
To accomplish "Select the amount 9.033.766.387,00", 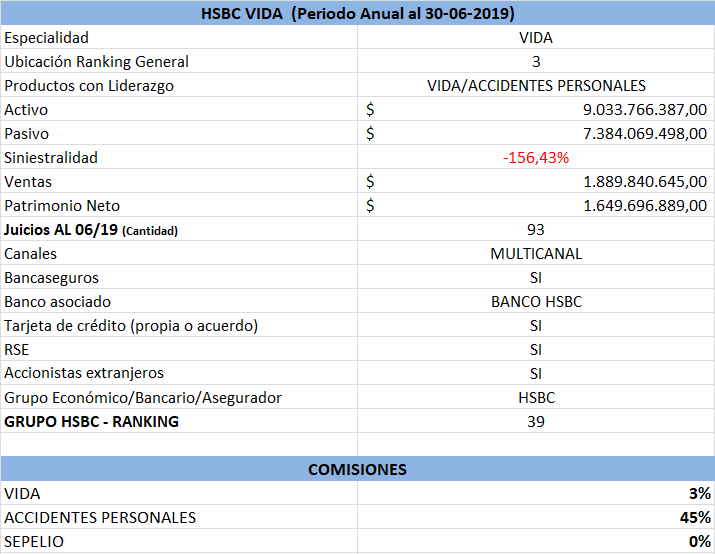I will point(645,110).
